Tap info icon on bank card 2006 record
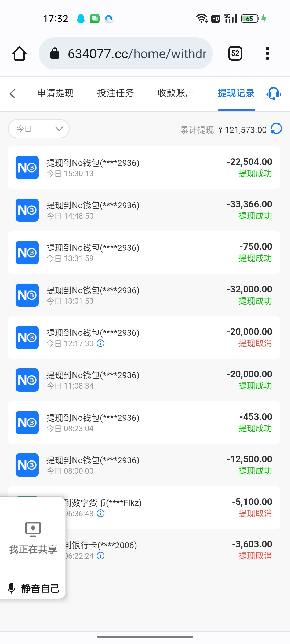 click(x=101, y=556)
